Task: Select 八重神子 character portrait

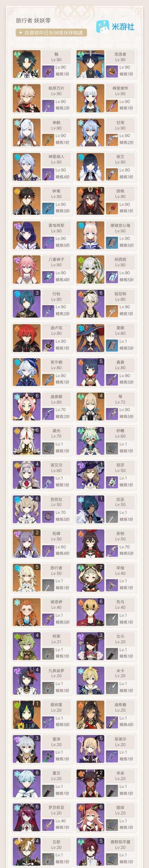Action: pos(27,270)
